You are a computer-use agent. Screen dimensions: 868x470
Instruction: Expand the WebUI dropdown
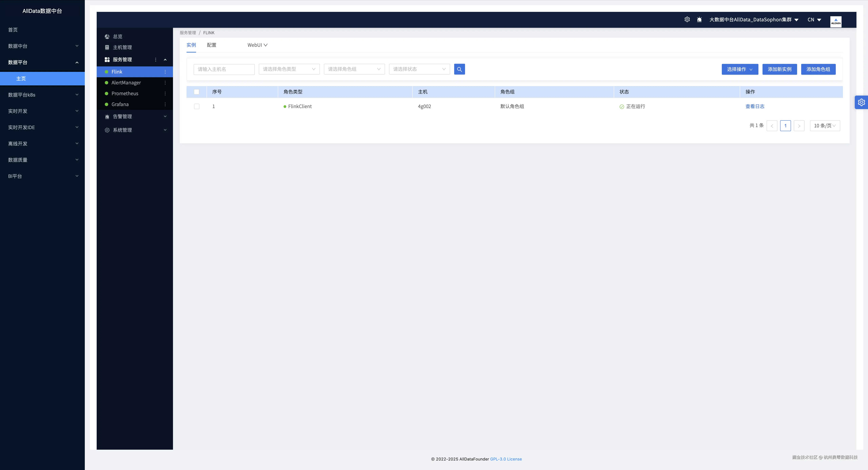[257, 45]
